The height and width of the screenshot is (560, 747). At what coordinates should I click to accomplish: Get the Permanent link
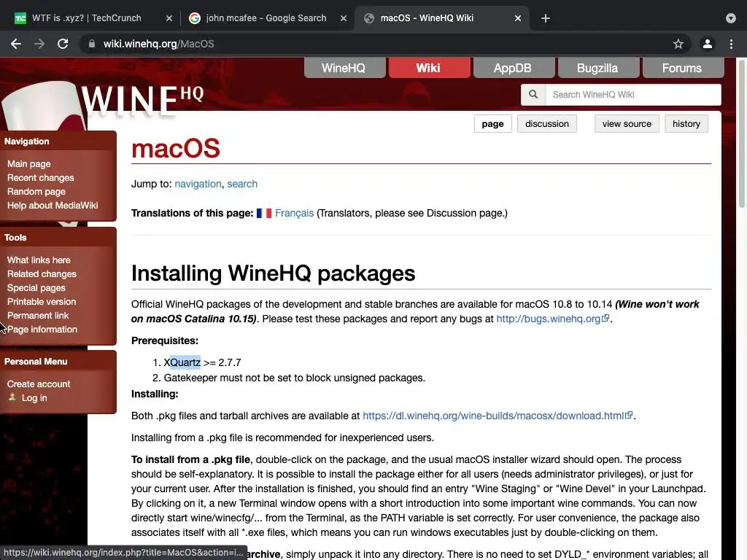[38, 315]
